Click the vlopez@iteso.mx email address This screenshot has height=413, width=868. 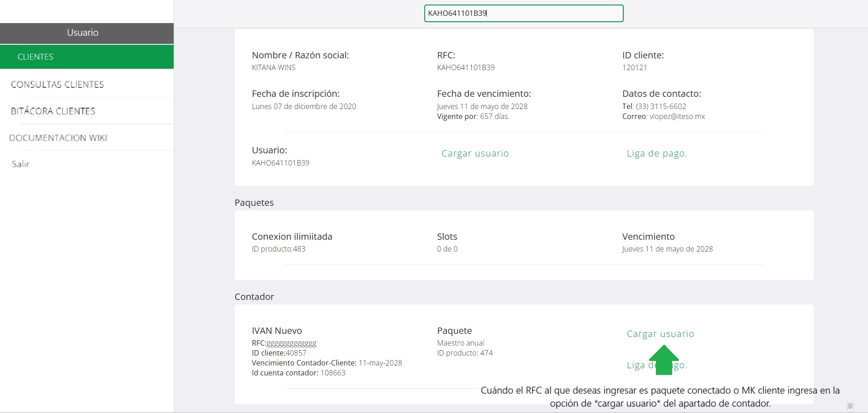point(677,116)
